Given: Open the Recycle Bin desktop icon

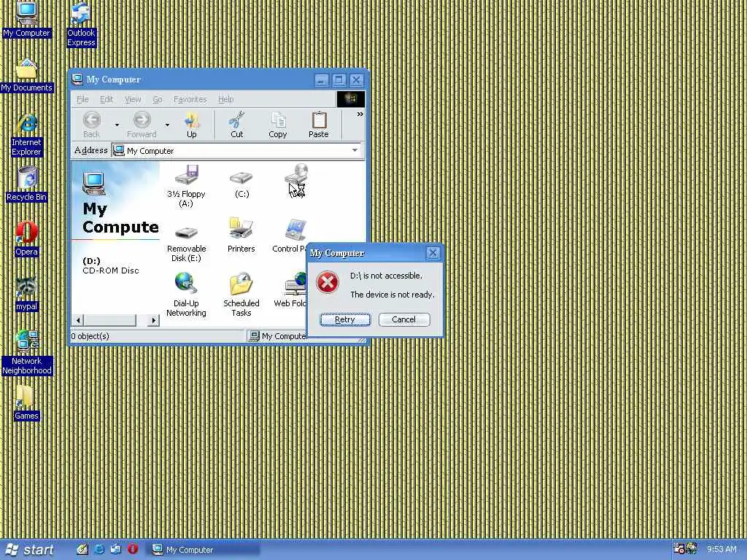Looking at the screenshot, I should [x=27, y=184].
